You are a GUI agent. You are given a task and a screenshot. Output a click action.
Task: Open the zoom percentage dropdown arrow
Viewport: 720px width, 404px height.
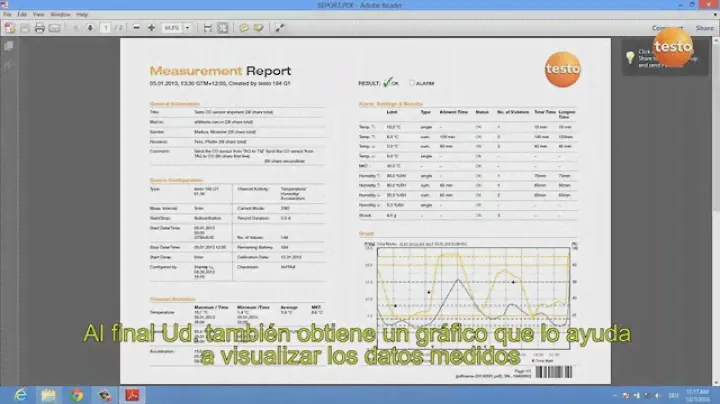coord(188,28)
